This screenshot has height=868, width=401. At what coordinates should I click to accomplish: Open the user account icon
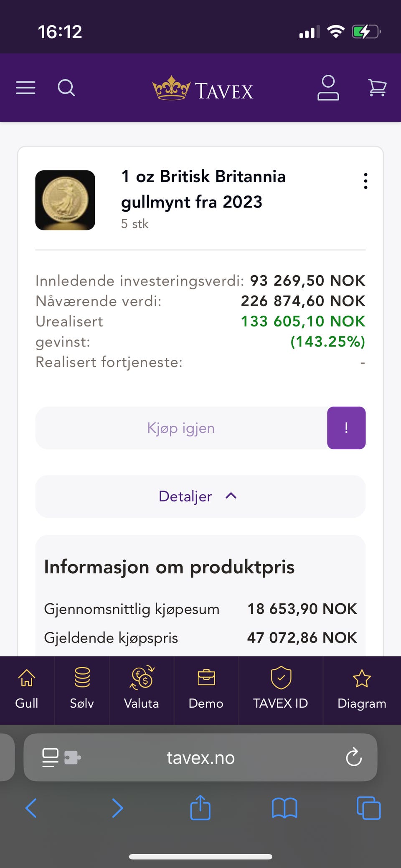point(328,88)
